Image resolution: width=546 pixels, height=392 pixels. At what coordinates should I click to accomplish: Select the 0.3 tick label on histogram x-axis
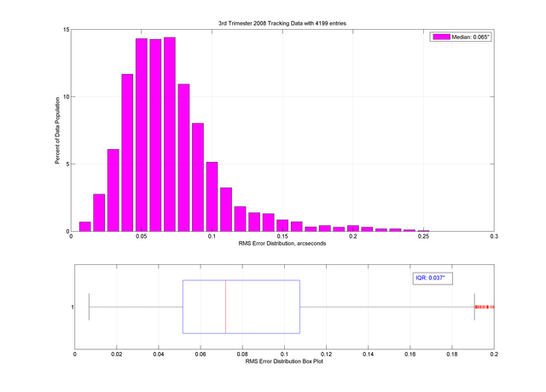click(494, 240)
